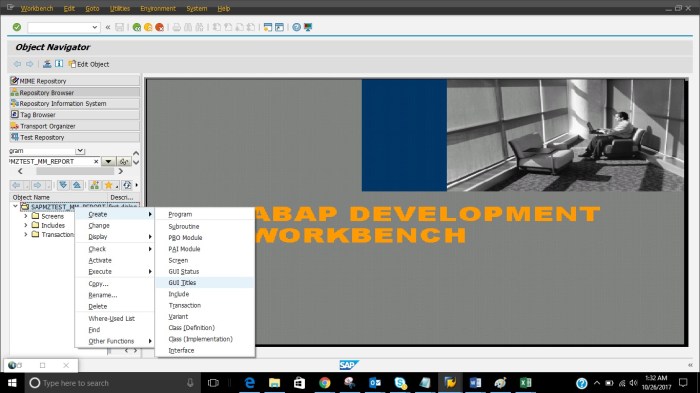Click the MZTEST_MM_REPORT object name field

(50, 161)
